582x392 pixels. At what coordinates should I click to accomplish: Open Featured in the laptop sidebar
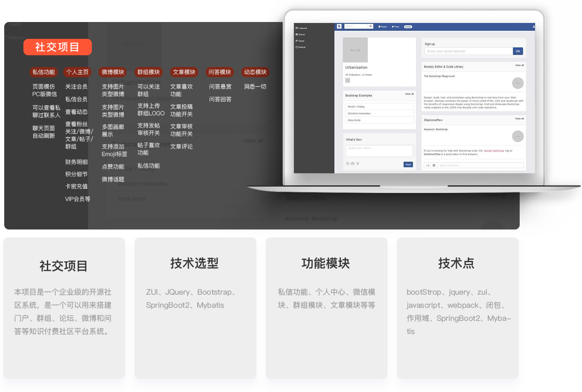pyautogui.click(x=301, y=28)
